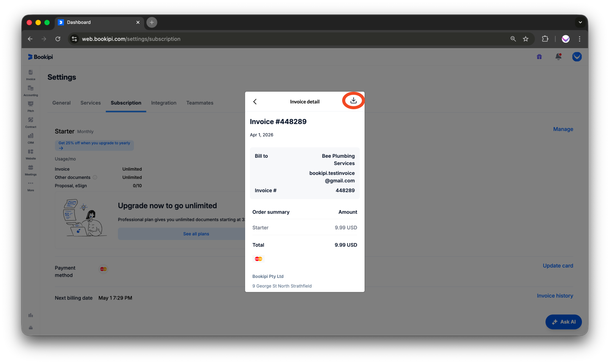Switch to the Integration tab

click(164, 103)
